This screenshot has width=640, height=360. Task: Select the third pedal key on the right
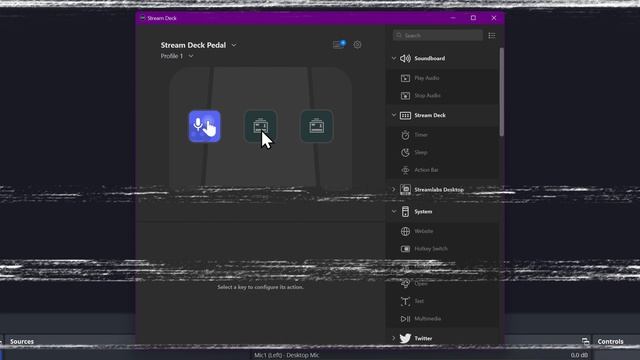tap(316, 126)
